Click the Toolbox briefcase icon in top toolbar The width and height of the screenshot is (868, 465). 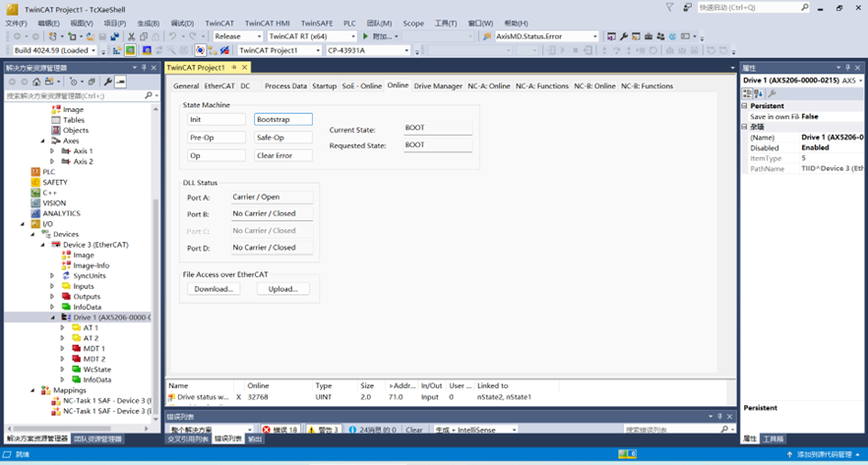click(x=649, y=36)
